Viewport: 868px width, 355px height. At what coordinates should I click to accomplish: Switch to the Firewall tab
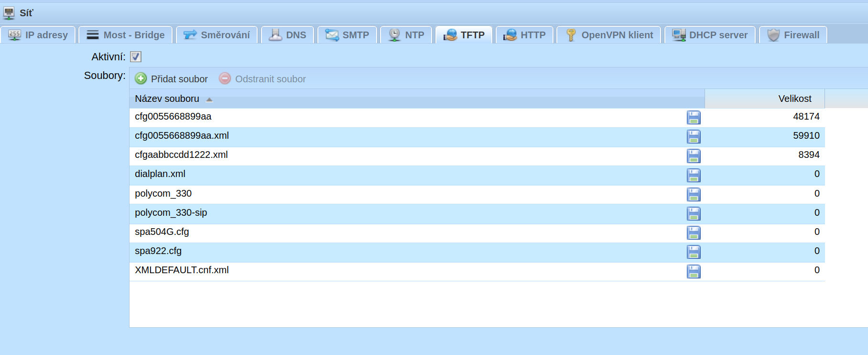click(x=793, y=35)
